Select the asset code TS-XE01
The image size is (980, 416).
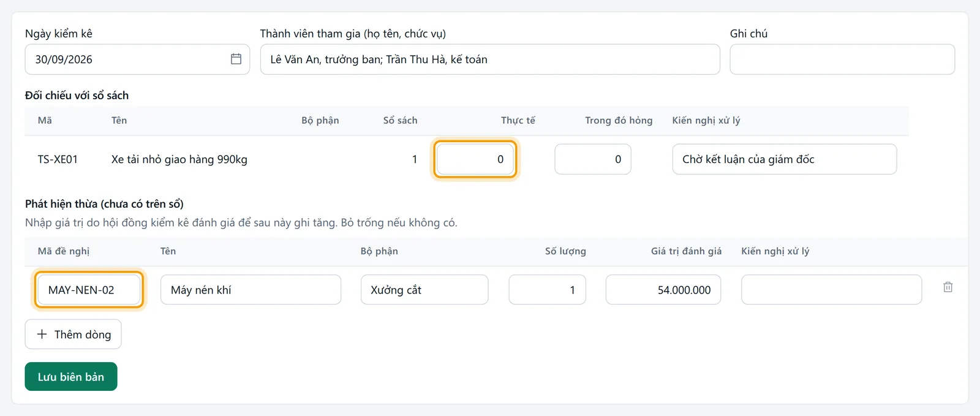[x=58, y=159]
